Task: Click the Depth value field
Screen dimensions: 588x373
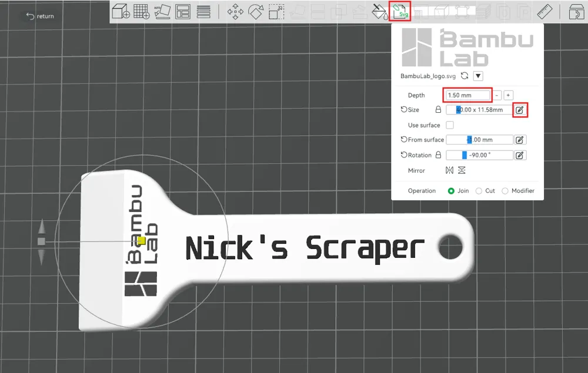Action: pyautogui.click(x=467, y=95)
